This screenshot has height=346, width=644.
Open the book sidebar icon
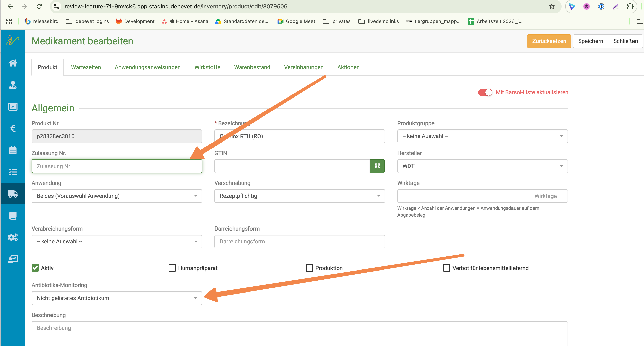(x=13, y=215)
